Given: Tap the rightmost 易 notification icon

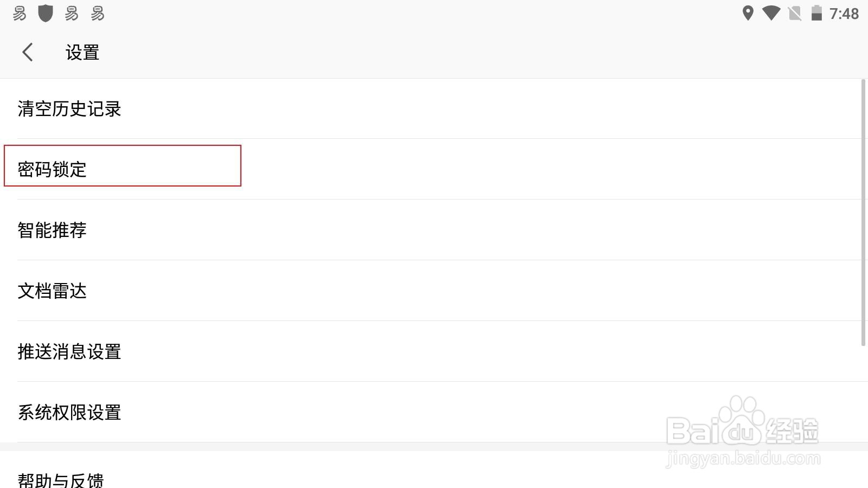Looking at the screenshot, I should (x=98, y=13).
